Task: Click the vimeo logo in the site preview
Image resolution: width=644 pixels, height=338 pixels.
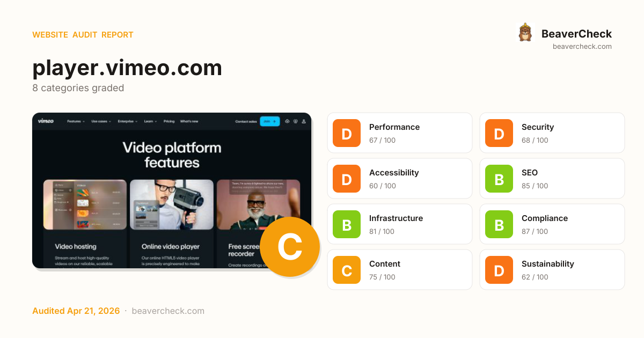Action: click(x=46, y=121)
